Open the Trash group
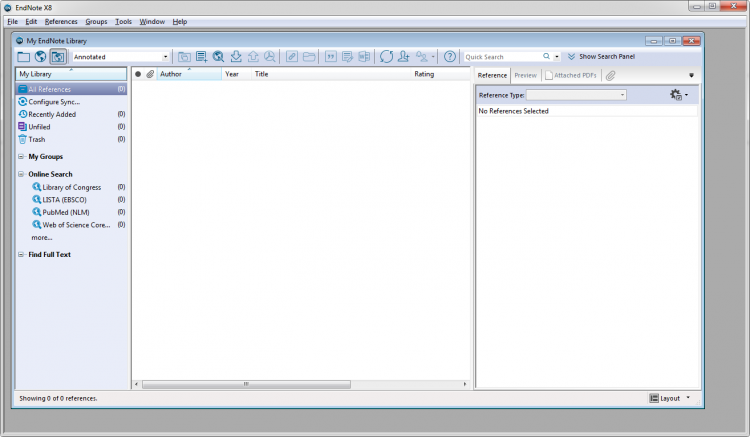 pos(71,139)
